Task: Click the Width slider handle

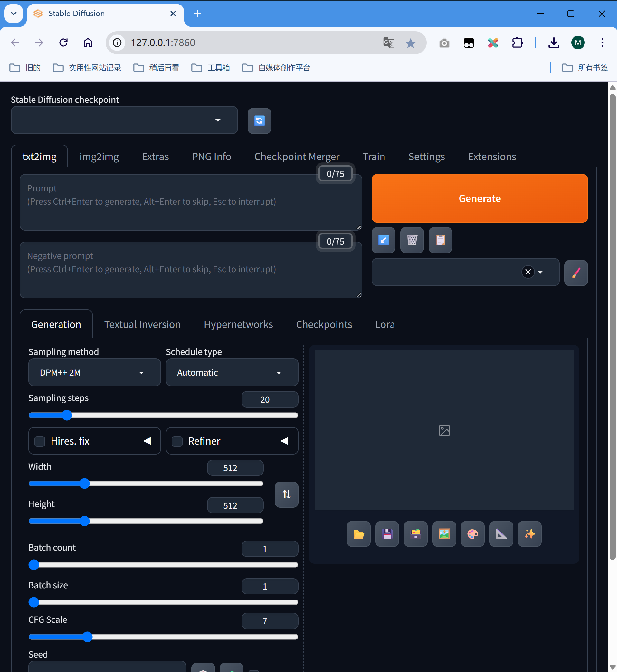Action: point(85,484)
